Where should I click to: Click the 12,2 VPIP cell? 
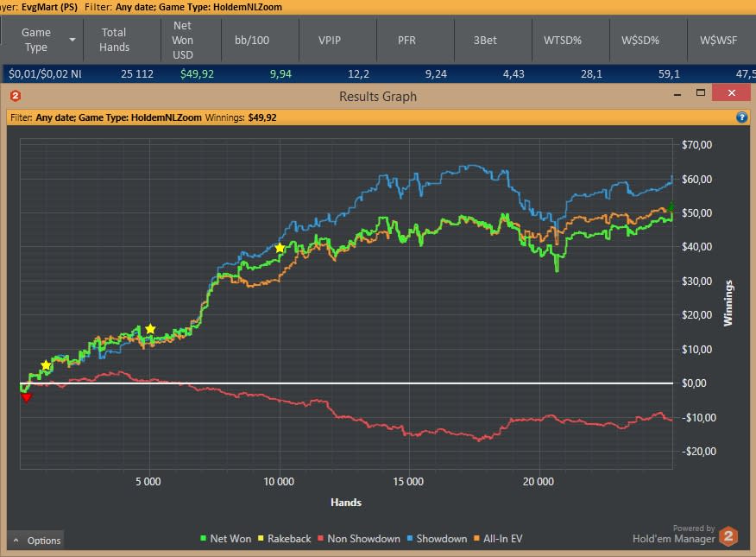point(358,73)
